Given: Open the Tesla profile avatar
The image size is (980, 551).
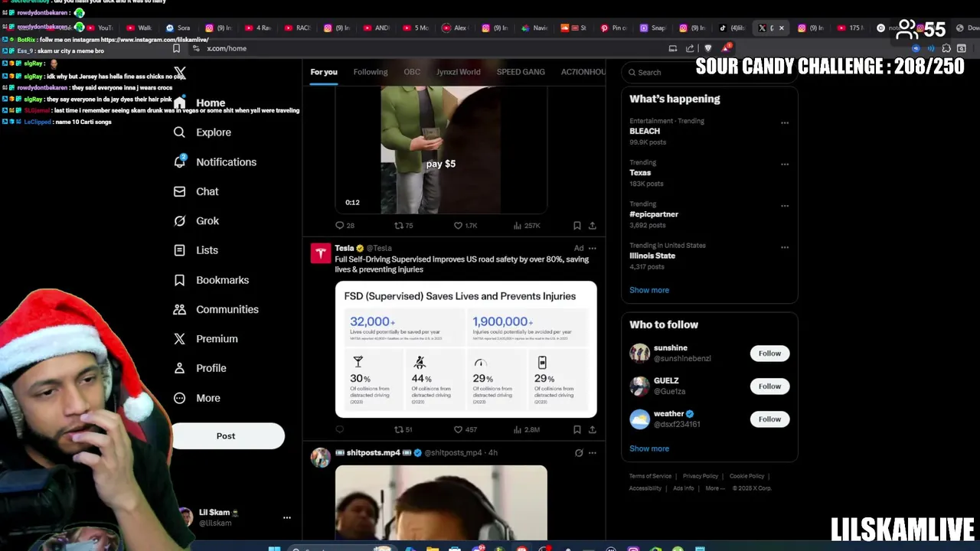Looking at the screenshot, I should pyautogui.click(x=320, y=253).
